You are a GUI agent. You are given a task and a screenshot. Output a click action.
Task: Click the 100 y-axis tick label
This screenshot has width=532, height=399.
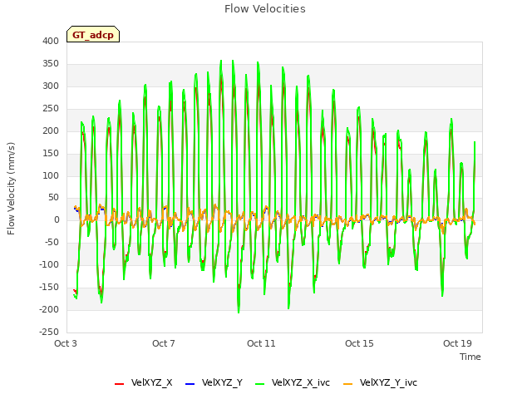tap(51, 175)
